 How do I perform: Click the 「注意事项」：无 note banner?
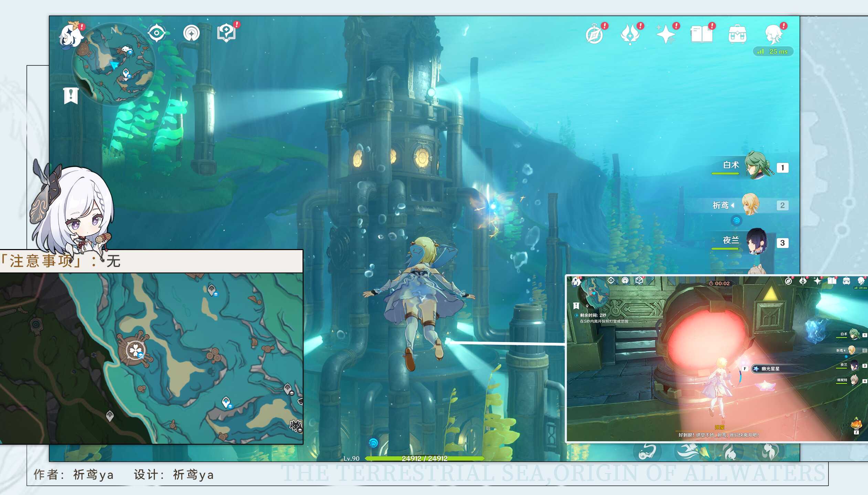point(151,261)
